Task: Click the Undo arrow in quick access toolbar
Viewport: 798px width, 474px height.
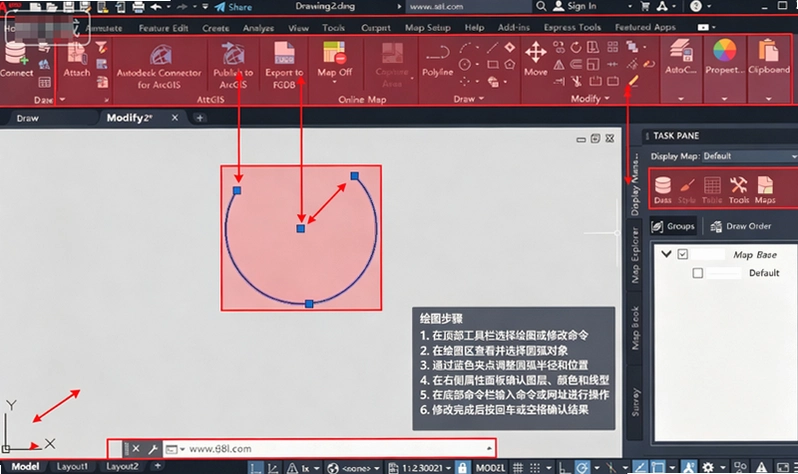Action: [156, 7]
